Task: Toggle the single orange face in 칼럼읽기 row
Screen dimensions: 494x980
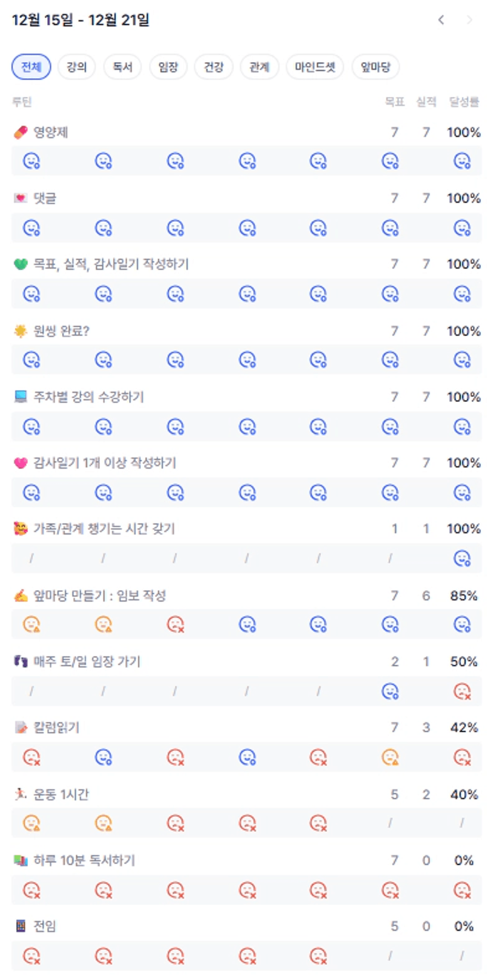Action: pos(390,758)
